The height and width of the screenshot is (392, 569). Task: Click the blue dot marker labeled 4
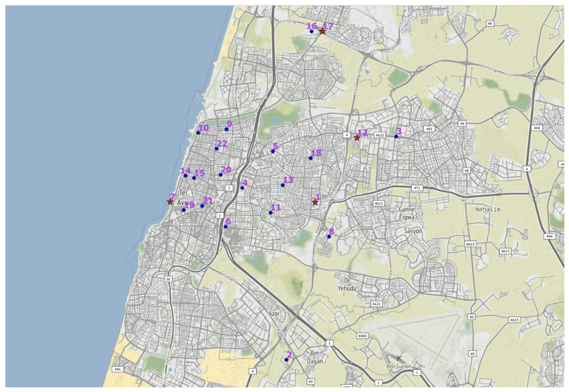[x=242, y=188]
